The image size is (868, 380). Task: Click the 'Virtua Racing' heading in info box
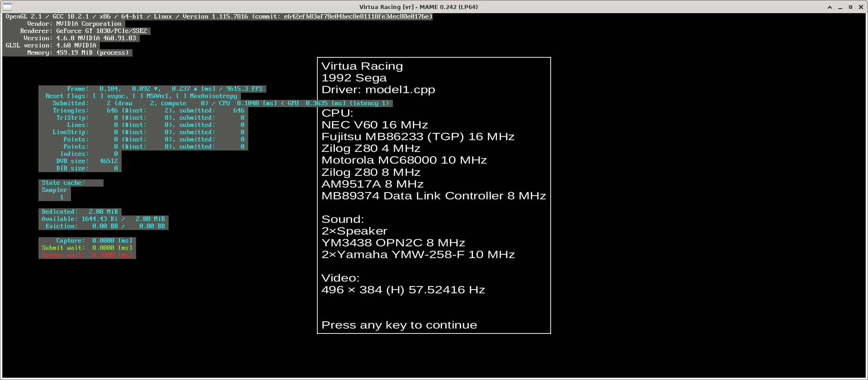(x=362, y=66)
